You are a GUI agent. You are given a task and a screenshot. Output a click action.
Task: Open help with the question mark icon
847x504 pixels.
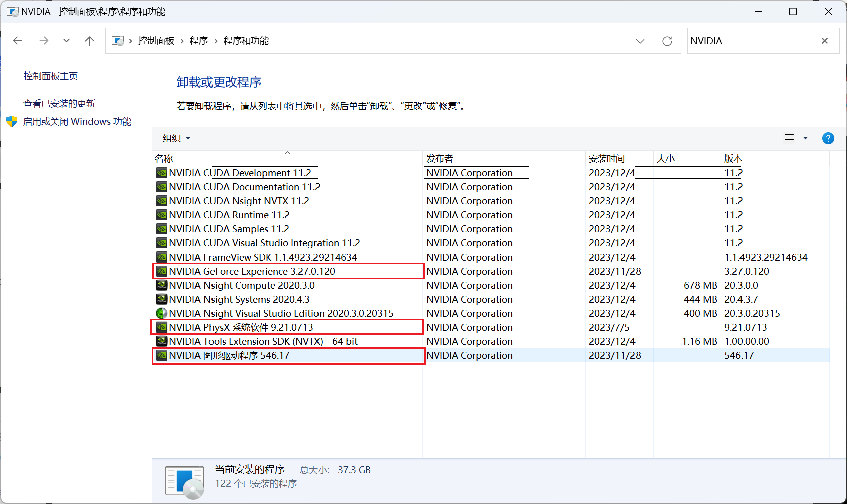(828, 138)
